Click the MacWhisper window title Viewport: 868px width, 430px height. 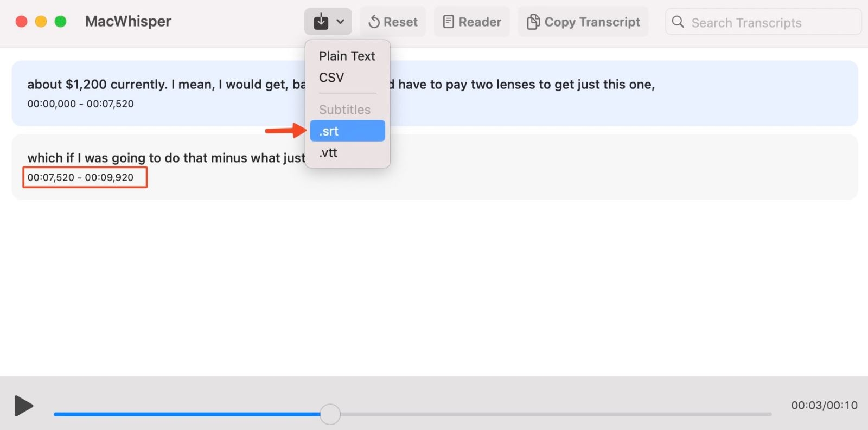[128, 21]
